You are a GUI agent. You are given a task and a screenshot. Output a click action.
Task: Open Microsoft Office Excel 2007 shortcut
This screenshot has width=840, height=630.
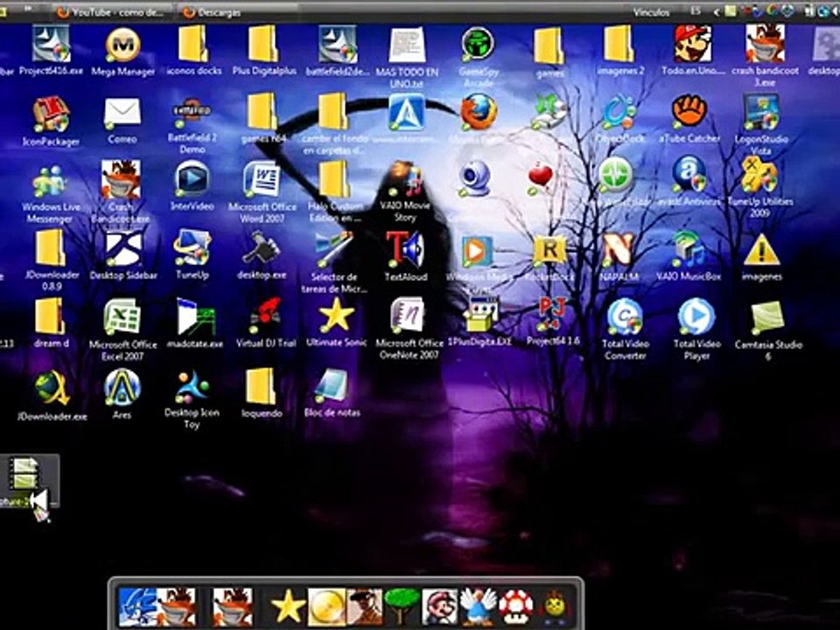click(122, 317)
